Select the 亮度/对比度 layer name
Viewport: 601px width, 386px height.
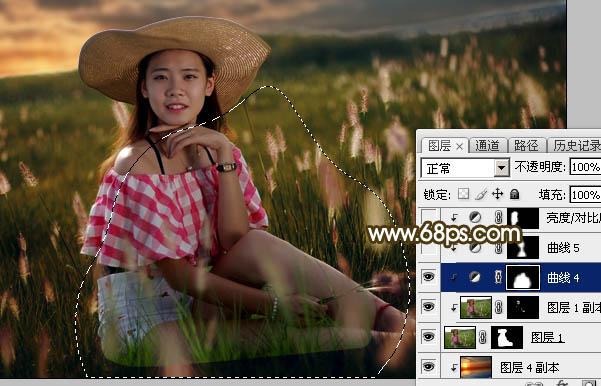(574, 218)
